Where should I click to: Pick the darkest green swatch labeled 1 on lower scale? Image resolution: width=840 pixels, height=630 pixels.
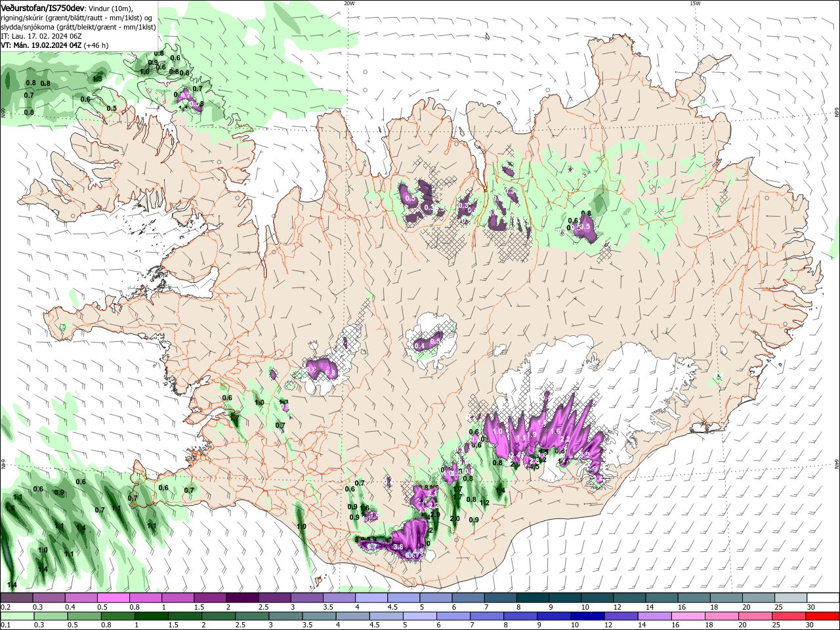[151, 616]
